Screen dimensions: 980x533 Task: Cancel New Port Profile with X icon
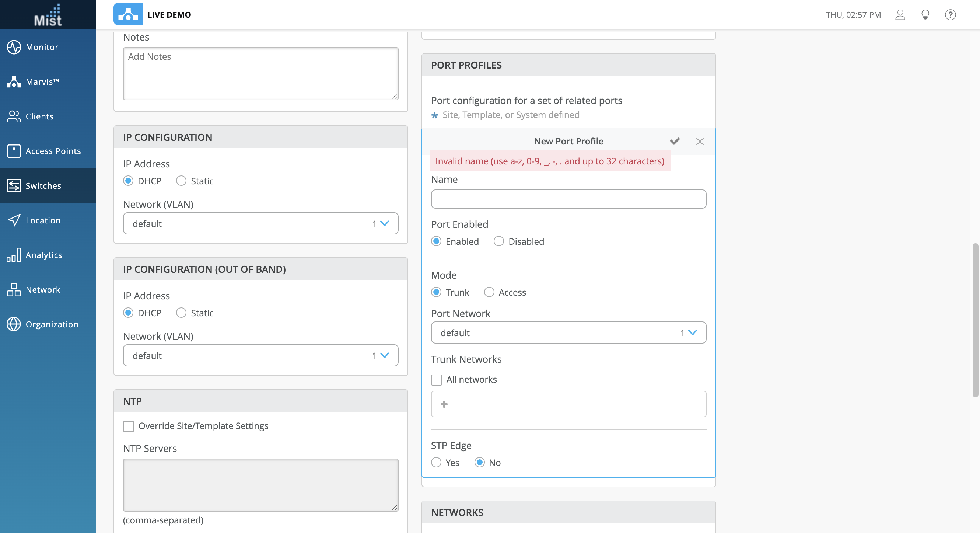tap(699, 141)
